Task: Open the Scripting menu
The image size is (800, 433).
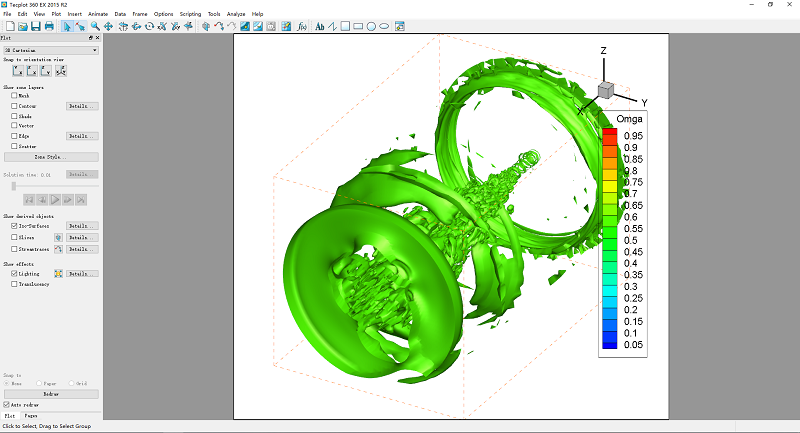Action: pos(189,14)
